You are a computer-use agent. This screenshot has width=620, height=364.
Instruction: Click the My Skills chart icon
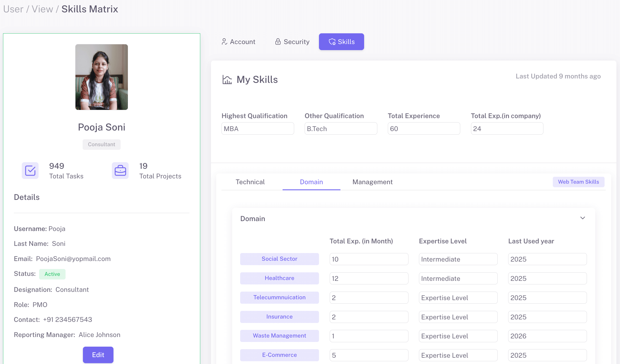(227, 80)
